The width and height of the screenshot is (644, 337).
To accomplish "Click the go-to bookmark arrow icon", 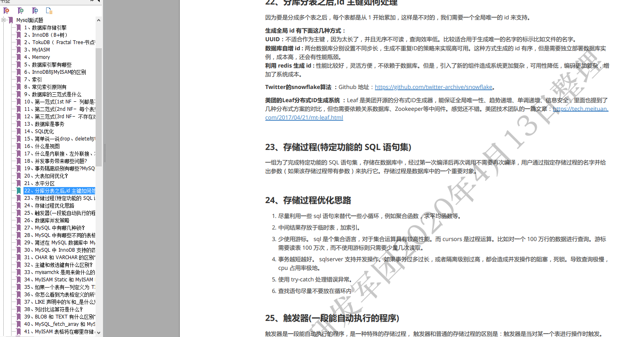I will 35,11.
